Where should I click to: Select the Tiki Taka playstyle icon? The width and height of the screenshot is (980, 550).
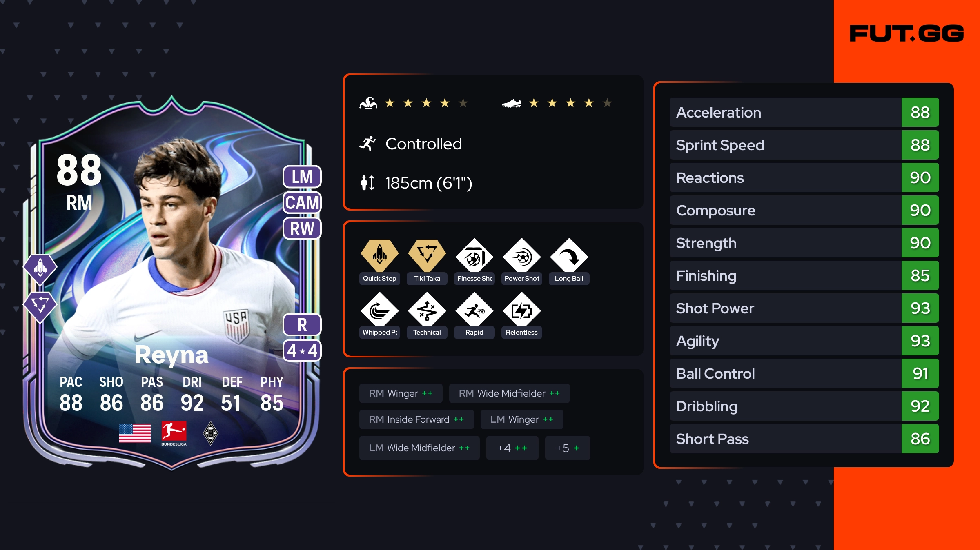[x=427, y=255]
